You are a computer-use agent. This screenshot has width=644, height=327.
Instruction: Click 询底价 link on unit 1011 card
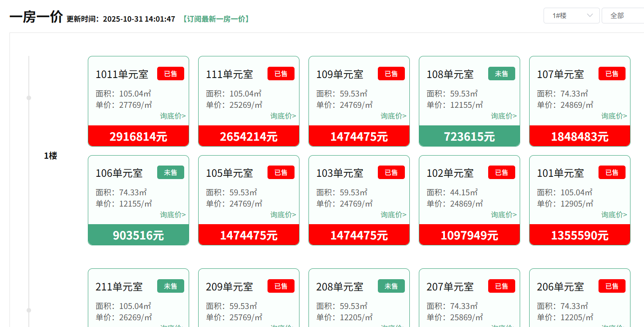click(172, 116)
